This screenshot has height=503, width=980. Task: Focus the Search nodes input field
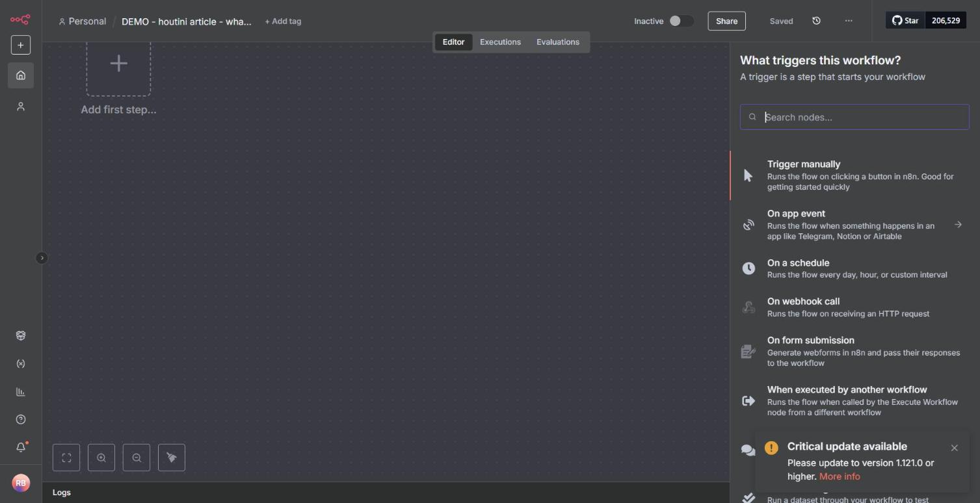(854, 117)
